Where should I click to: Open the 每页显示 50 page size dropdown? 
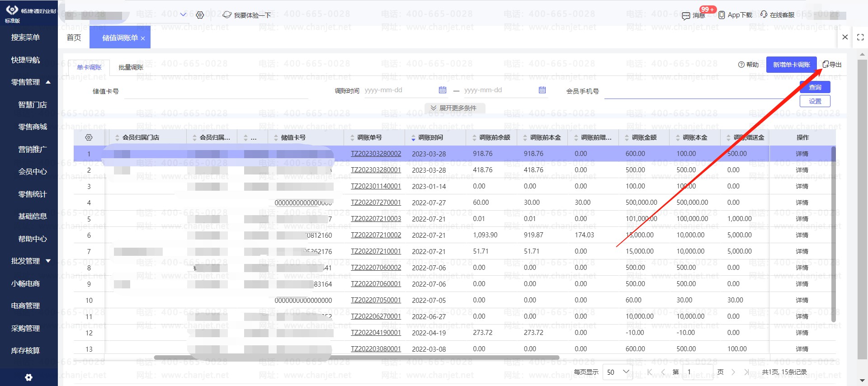coord(618,372)
